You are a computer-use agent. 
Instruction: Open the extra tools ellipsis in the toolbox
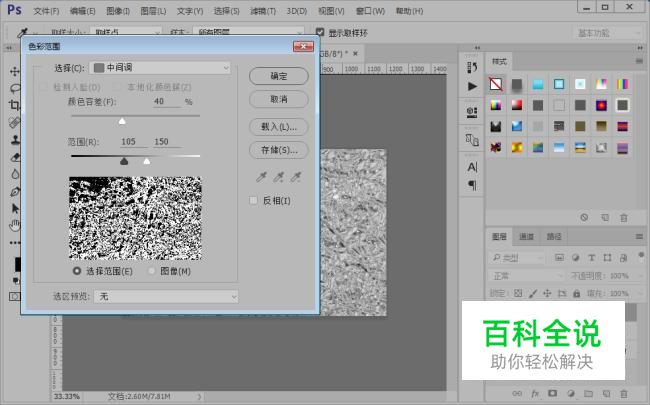(15, 243)
